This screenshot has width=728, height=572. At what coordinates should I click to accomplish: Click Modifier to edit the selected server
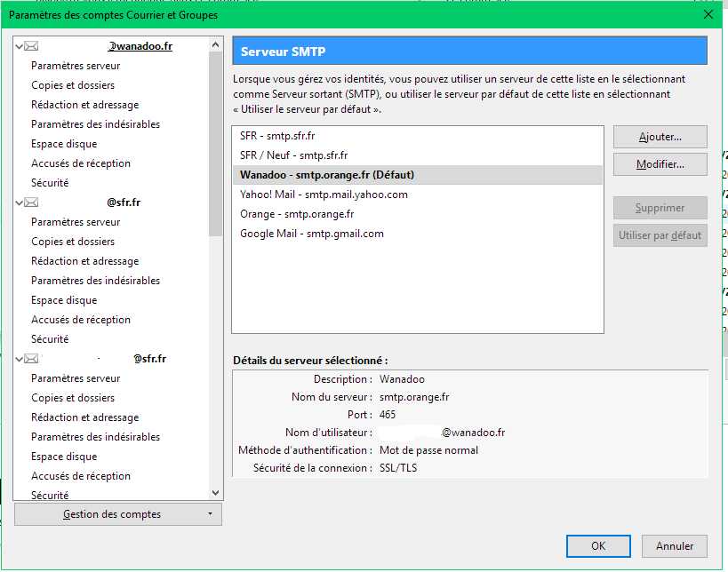(660, 164)
